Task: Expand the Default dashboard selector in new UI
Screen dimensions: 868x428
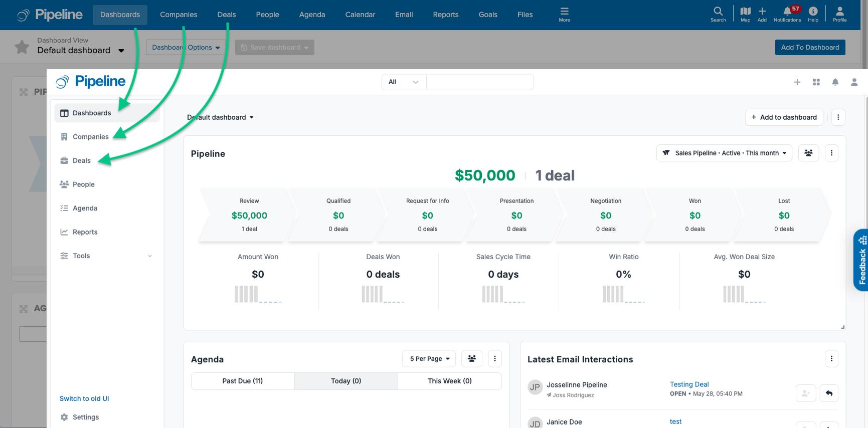Action: pyautogui.click(x=221, y=117)
